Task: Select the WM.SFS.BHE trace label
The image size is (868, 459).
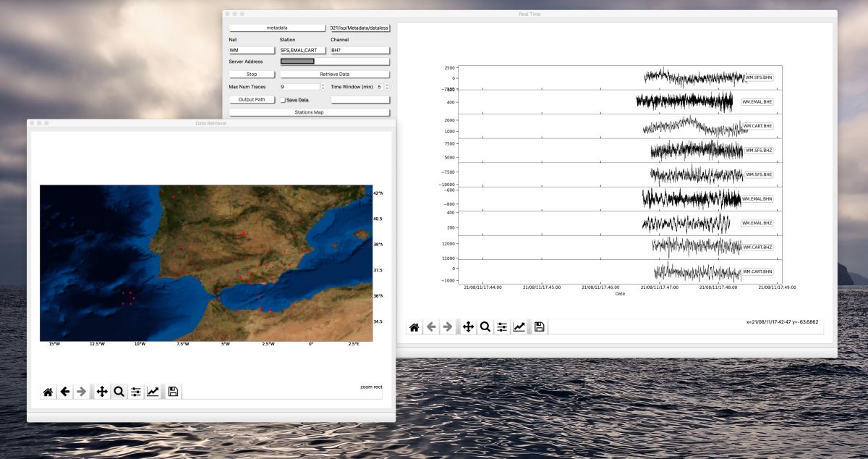Action: (x=759, y=174)
